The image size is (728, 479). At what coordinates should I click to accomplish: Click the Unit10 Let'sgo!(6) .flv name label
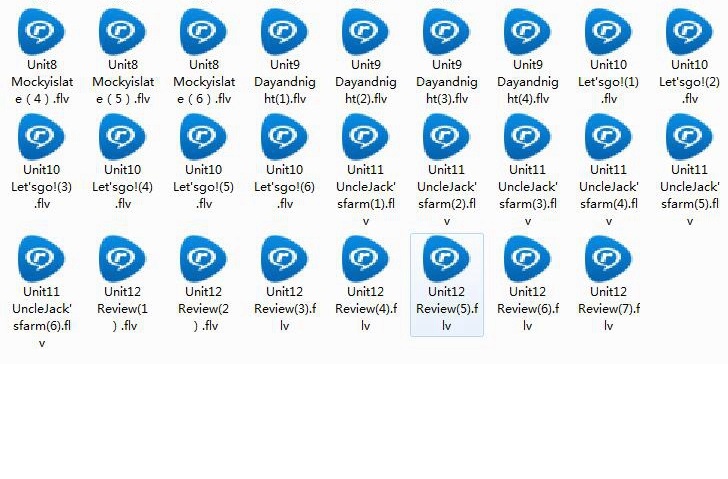click(x=284, y=187)
